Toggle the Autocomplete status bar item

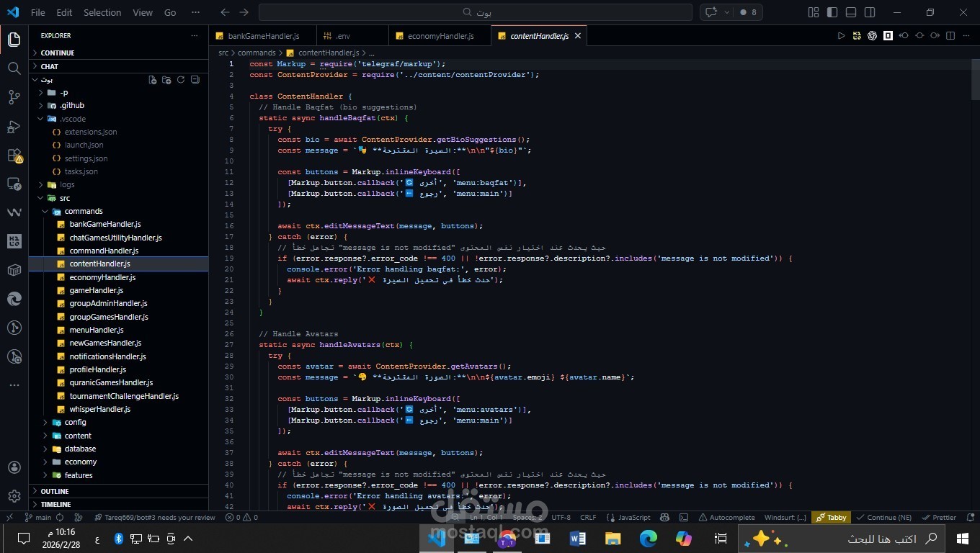(729, 517)
